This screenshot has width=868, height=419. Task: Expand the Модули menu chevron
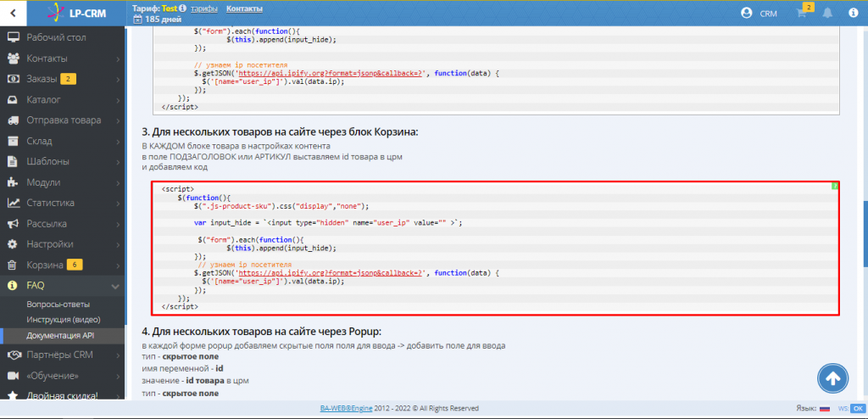point(119,183)
